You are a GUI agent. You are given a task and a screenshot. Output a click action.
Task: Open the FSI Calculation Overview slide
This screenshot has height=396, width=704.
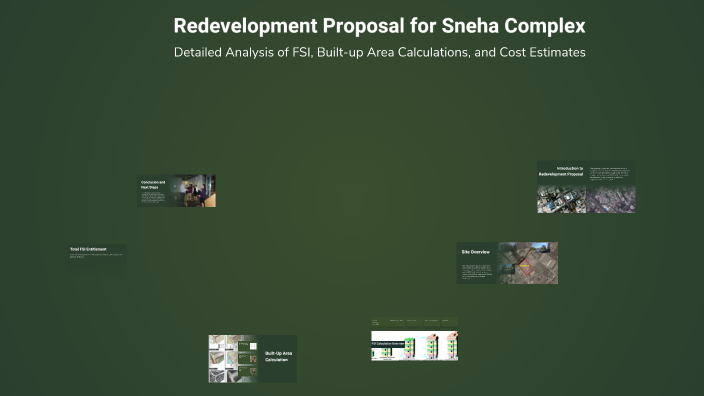pyautogui.click(x=414, y=339)
